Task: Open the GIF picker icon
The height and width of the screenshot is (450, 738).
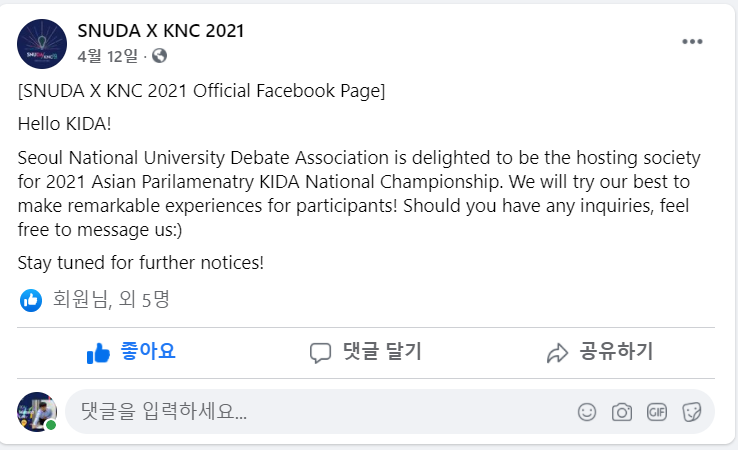Action: pyautogui.click(x=657, y=412)
